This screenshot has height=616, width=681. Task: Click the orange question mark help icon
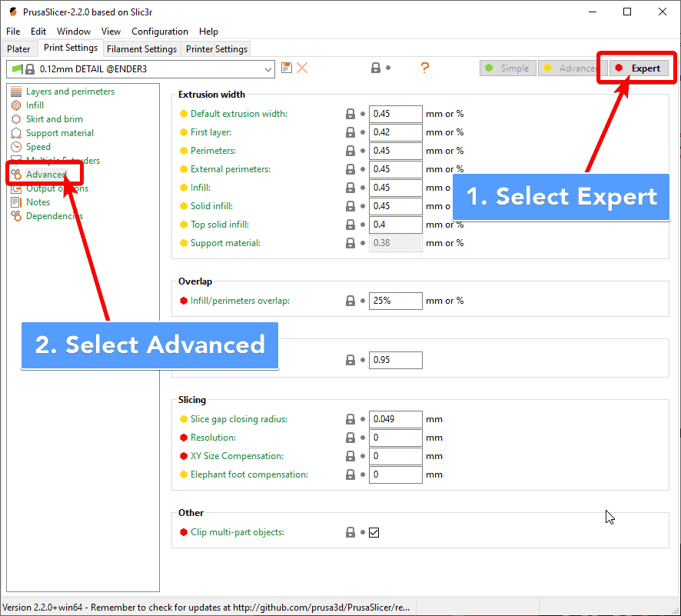click(x=425, y=68)
